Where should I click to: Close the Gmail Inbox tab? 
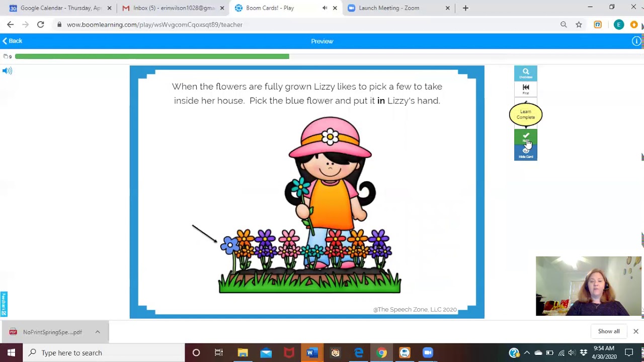click(x=222, y=8)
